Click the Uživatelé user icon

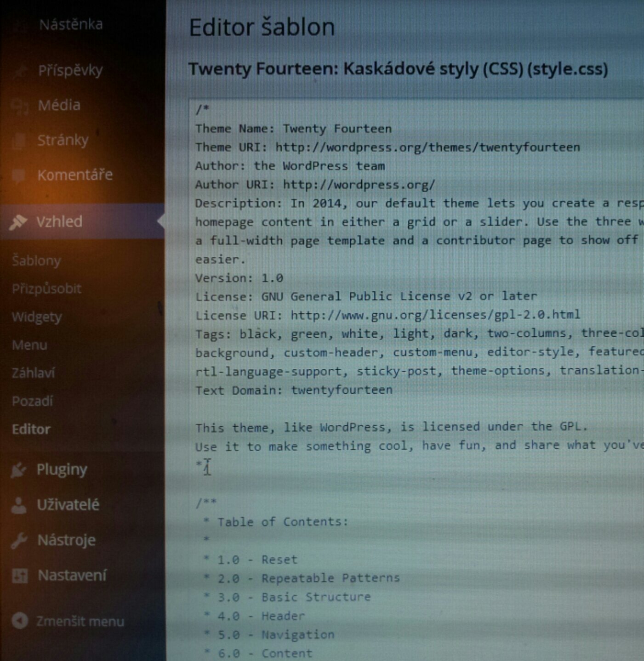[19, 505]
